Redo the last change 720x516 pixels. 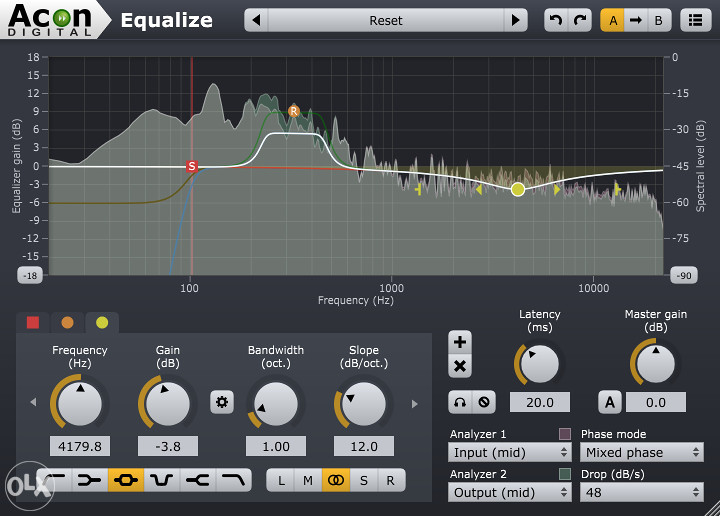[580, 20]
